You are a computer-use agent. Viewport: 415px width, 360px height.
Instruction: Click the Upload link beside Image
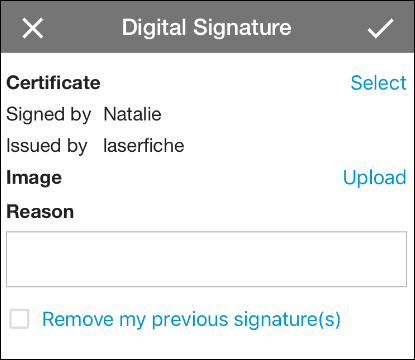(x=375, y=177)
